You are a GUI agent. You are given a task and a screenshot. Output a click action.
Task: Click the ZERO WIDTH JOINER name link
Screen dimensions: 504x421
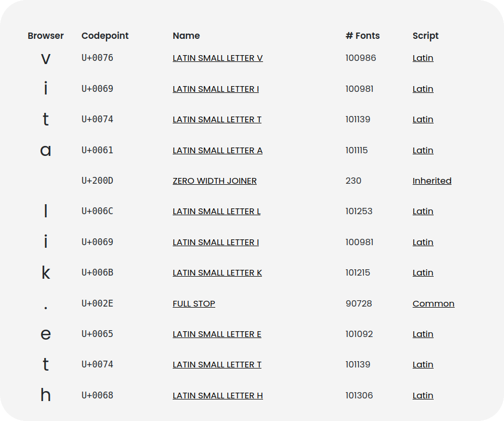tap(214, 181)
